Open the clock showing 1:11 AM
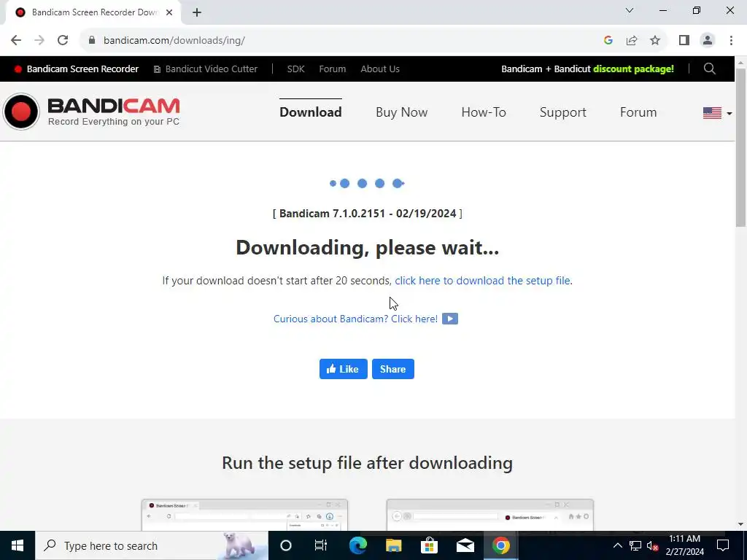Screen dimensions: 747x560 tap(684, 545)
